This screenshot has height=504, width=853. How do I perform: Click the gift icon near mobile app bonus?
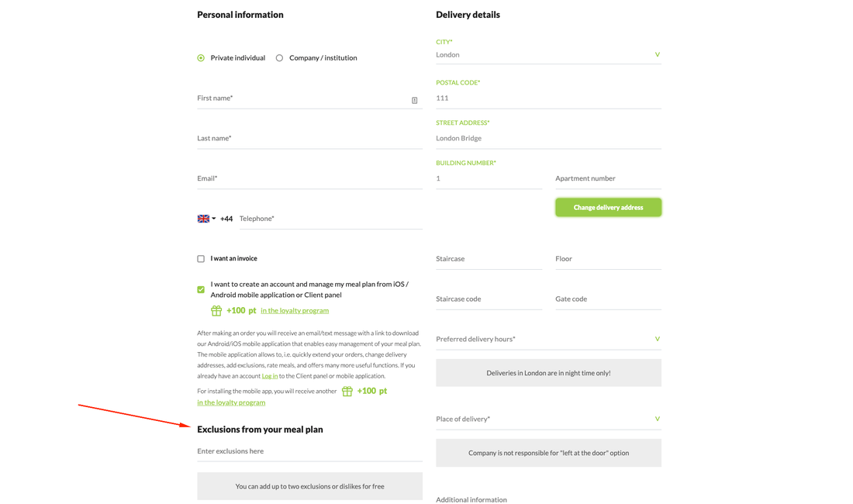(347, 392)
